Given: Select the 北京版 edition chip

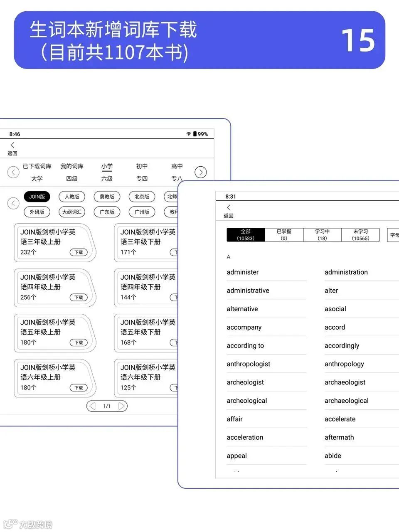Looking at the screenshot, I should pyautogui.click(x=142, y=197).
